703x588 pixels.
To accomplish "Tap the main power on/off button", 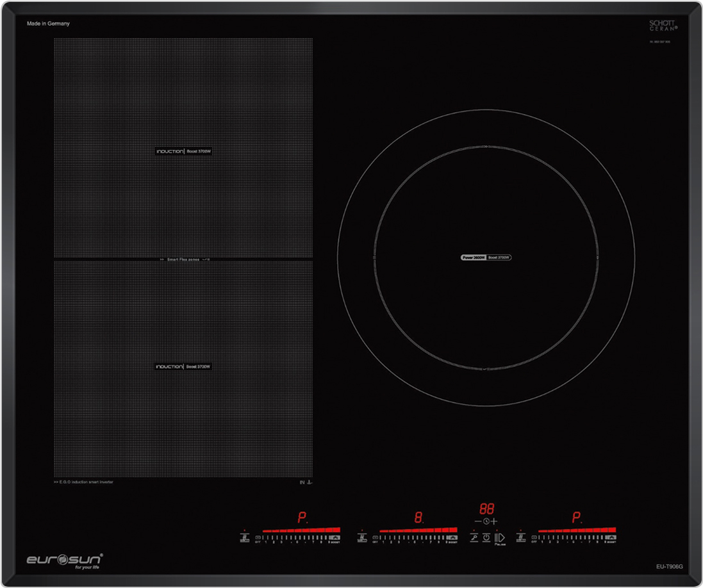I will coord(486,537).
